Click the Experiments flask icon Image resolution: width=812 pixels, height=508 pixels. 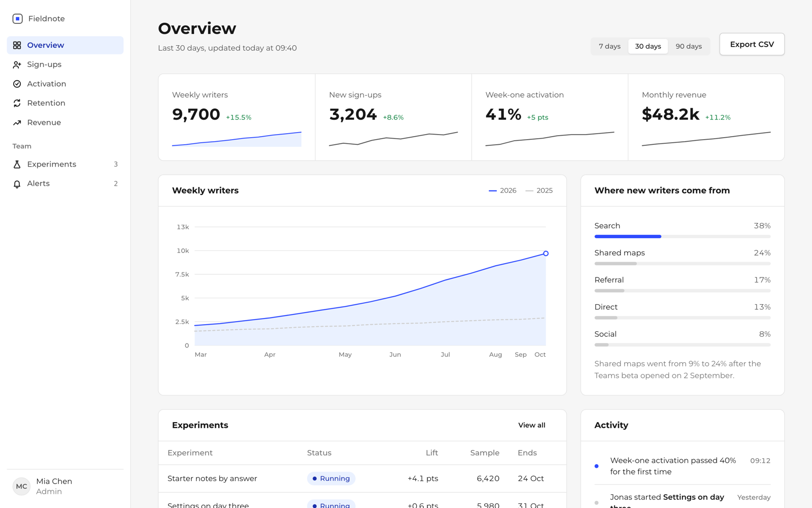click(17, 164)
